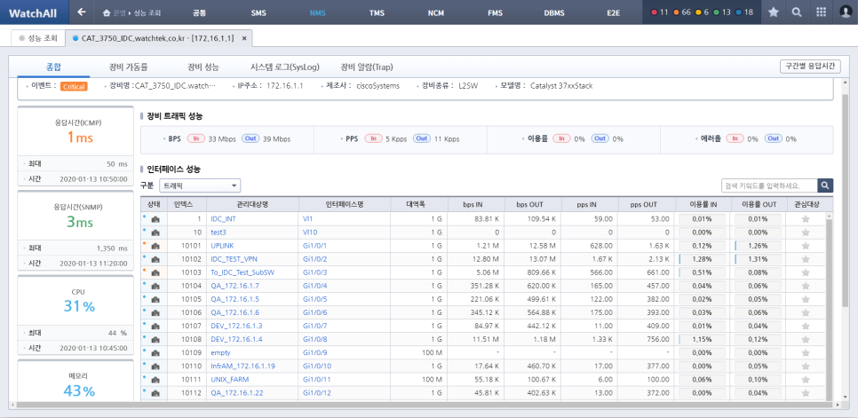This screenshot has width=858, height=418.
Task: Open UPLINK interface link
Action: click(x=222, y=246)
